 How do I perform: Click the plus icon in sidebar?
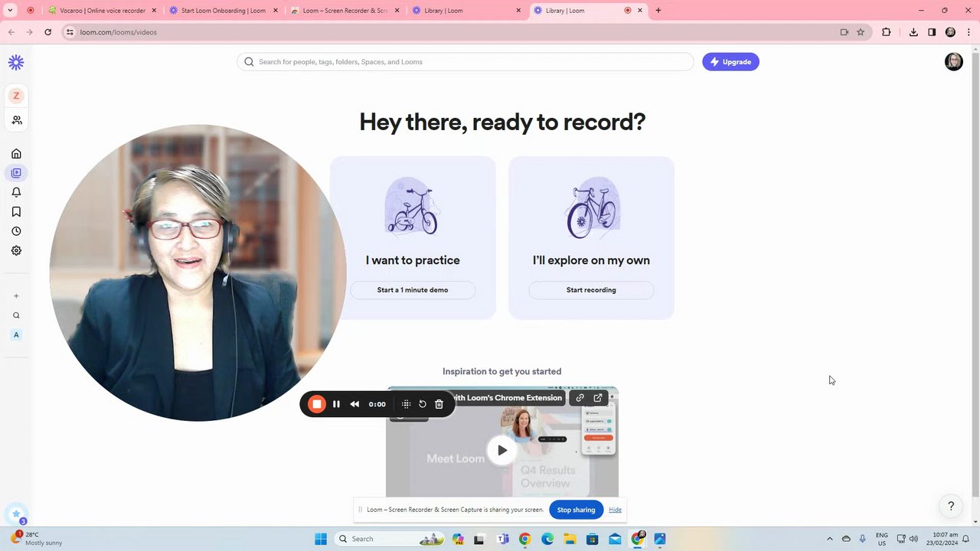[16, 296]
